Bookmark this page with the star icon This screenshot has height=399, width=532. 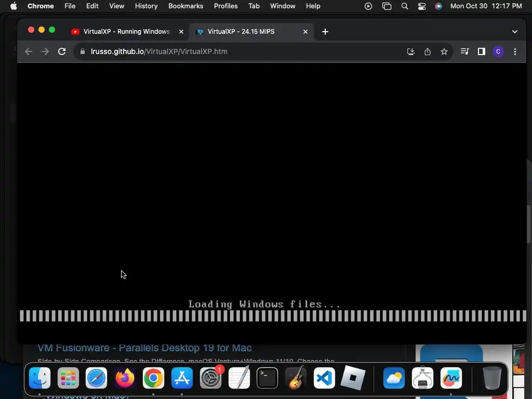(444, 51)
